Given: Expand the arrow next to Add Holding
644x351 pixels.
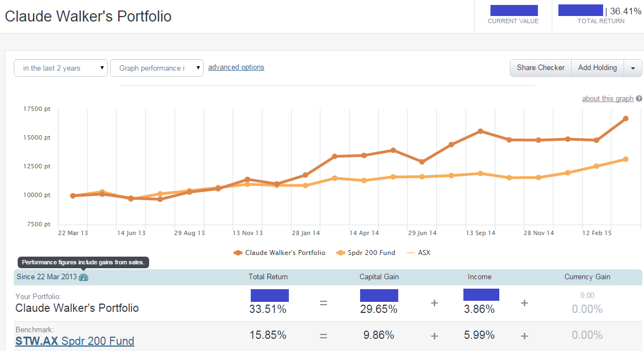Looking at the screenshot, I should click(633, 68).
